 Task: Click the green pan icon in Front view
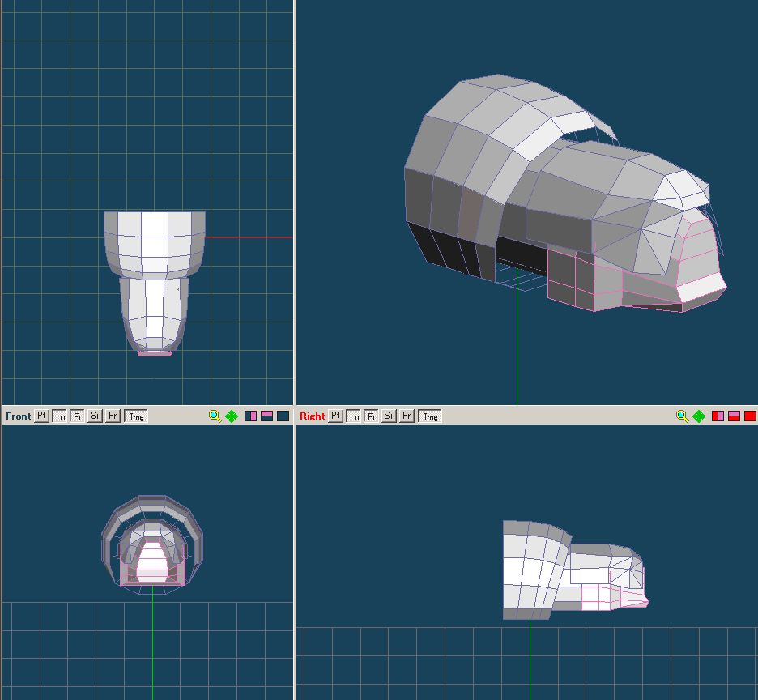232,416
